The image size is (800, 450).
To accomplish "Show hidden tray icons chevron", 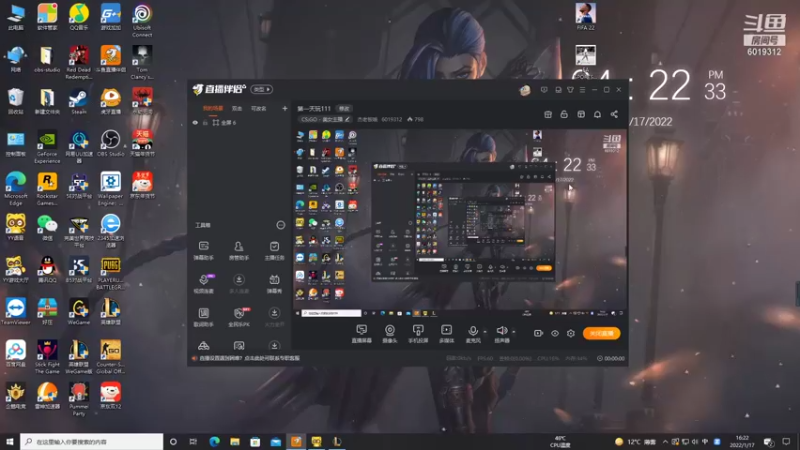I will [x=665, y=441].
